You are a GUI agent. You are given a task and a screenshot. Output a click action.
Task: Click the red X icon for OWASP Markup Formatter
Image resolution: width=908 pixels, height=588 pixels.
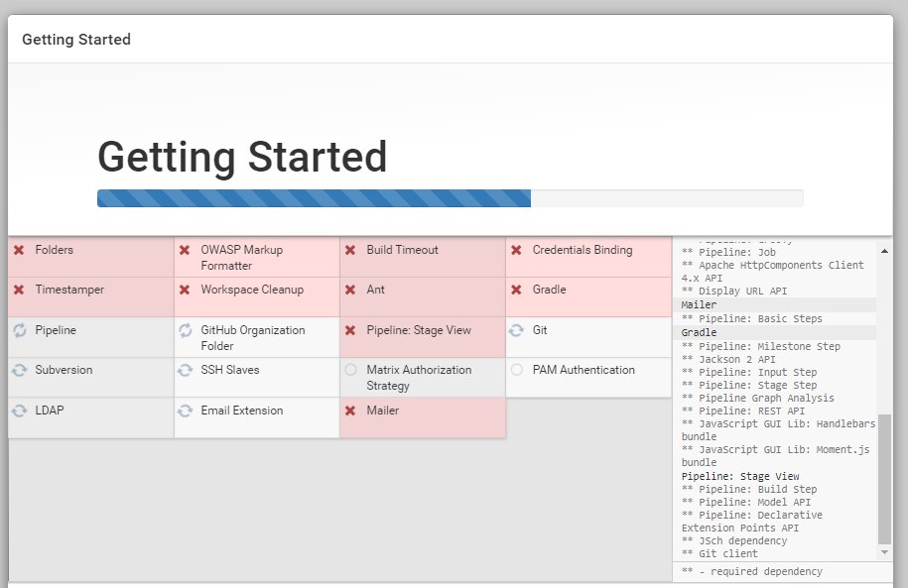[185, 250]
